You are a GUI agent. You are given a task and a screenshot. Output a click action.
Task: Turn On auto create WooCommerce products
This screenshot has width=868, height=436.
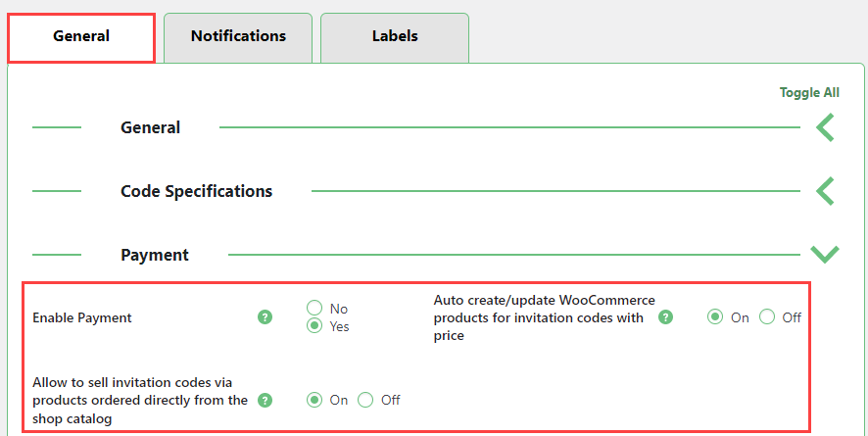(716, 317)
